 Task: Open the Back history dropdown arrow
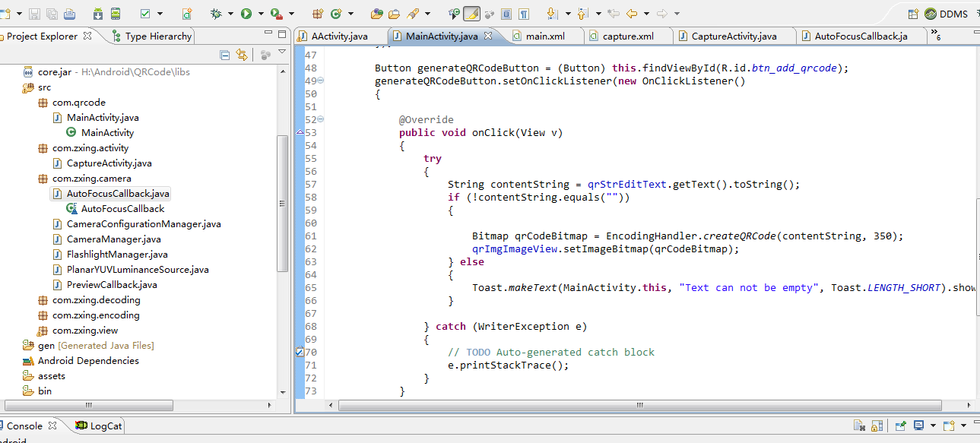[646, 14]
